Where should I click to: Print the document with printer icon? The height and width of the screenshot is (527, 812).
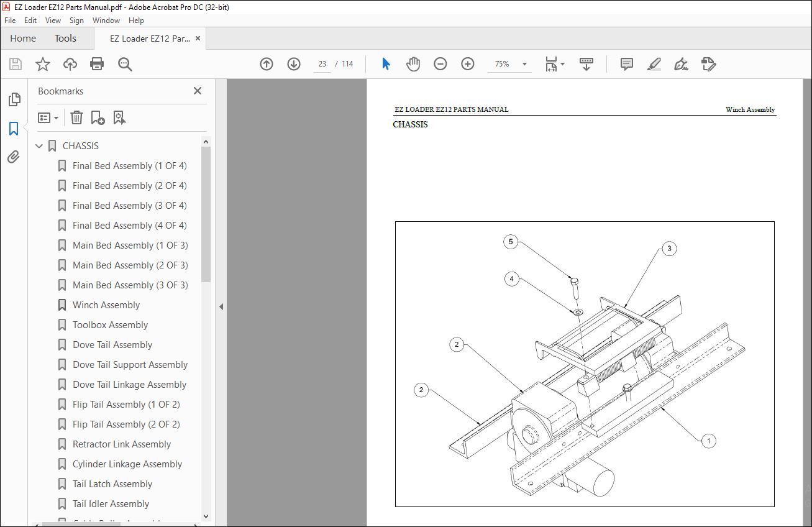97,64
